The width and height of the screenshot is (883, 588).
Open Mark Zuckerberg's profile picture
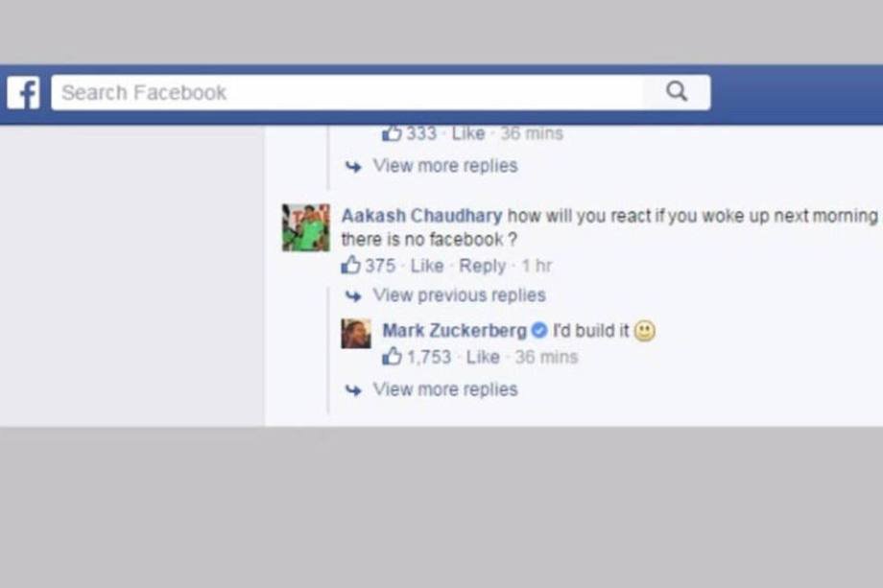click(x=356, y=333)
